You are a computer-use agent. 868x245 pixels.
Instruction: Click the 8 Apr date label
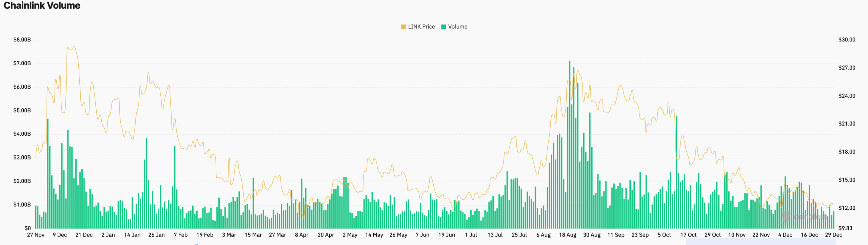coord(302,235)
